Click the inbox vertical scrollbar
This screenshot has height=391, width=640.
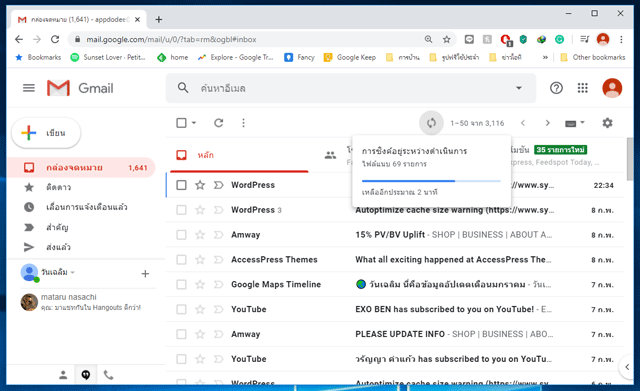coord(630,159)
